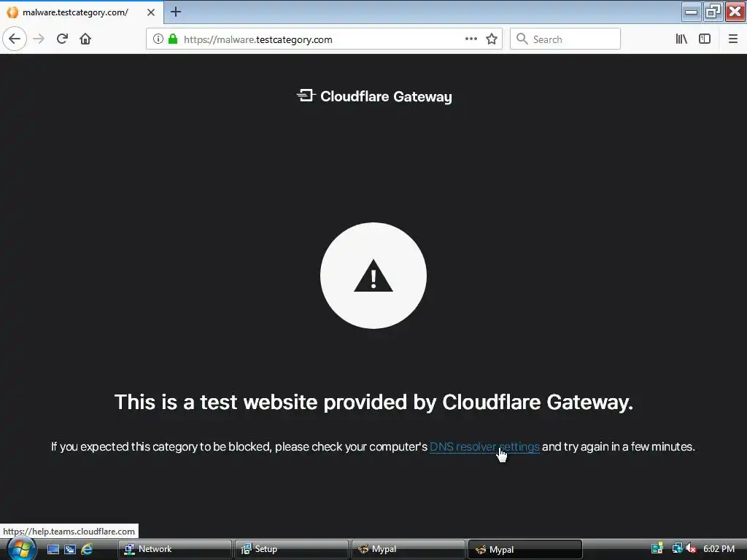Open page actions three-dot menu

(471, 39)
